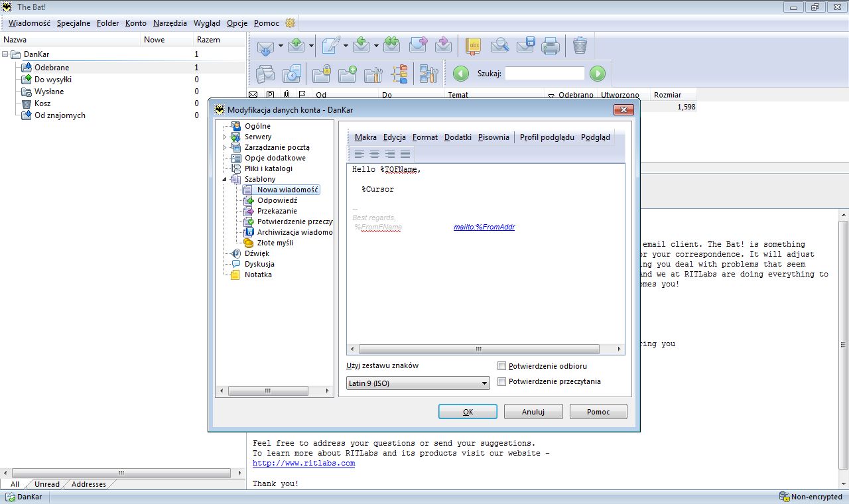849x504 pixels.
Task: Open dropdown arrow beside Get new mail
Action: point(281,46)
